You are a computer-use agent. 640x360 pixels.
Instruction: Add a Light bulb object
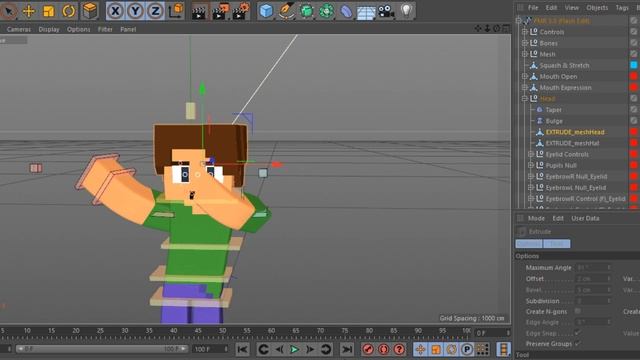406,11
